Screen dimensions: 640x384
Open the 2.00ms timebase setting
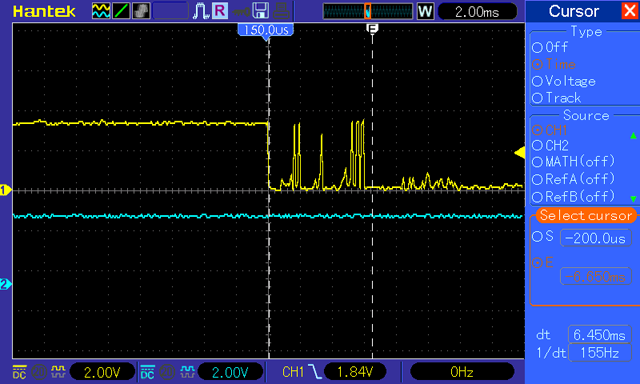[477, 11]
